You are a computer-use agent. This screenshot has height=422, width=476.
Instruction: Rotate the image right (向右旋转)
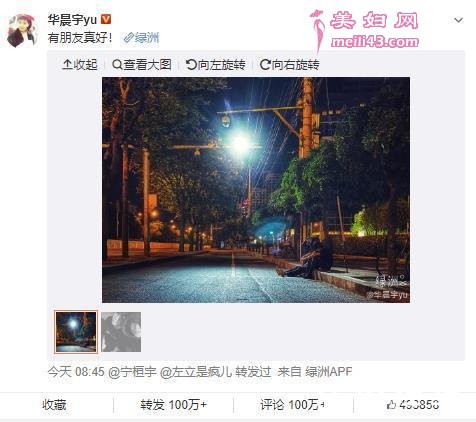(x=289, y=64)
